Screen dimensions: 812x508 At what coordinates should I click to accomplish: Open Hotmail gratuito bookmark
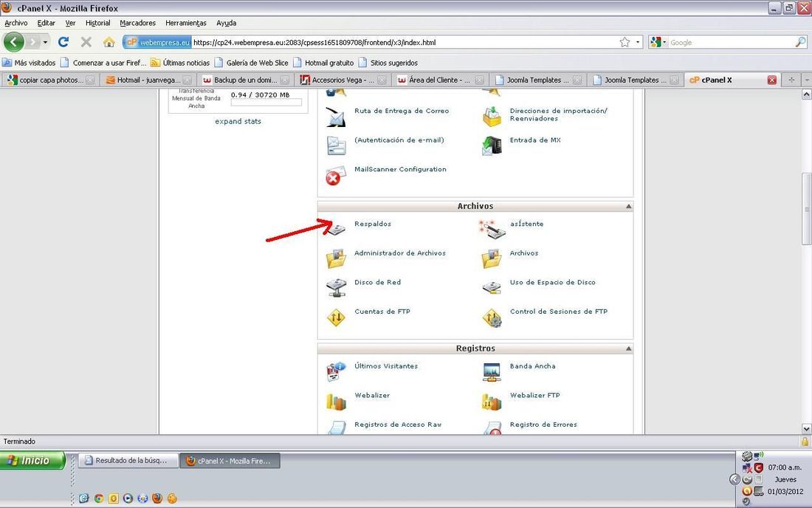pyautogui.click(x=323, y=63)
